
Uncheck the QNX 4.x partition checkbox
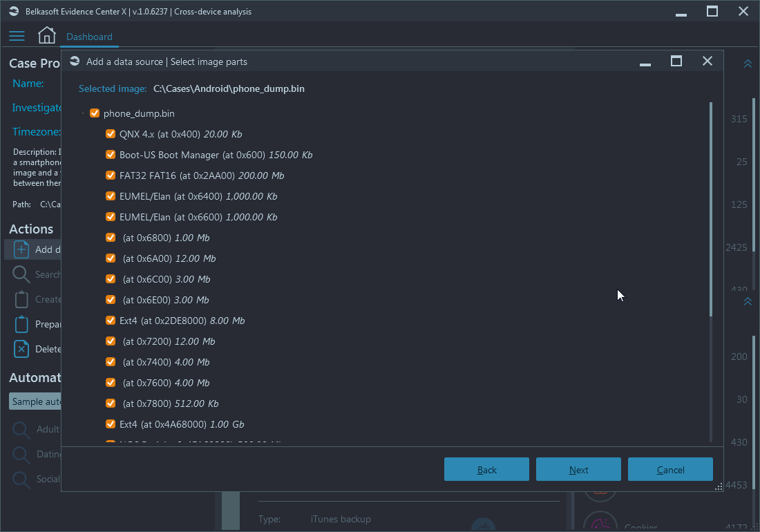tap(111, 134)
